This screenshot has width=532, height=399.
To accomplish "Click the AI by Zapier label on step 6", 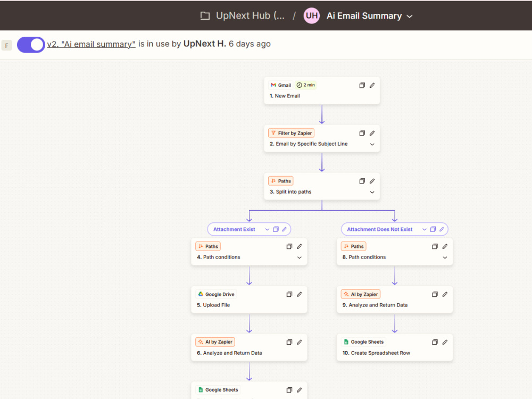I will (x=215, y=342).
